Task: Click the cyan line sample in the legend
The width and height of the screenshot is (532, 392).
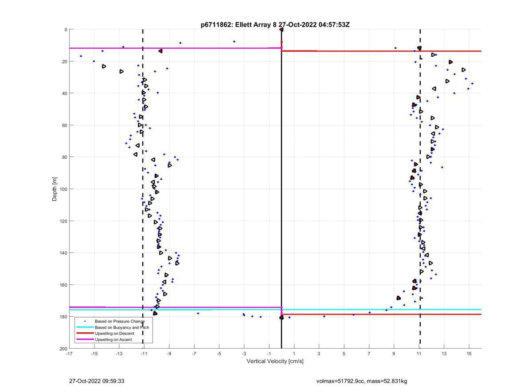Action: tap(85, 327)
